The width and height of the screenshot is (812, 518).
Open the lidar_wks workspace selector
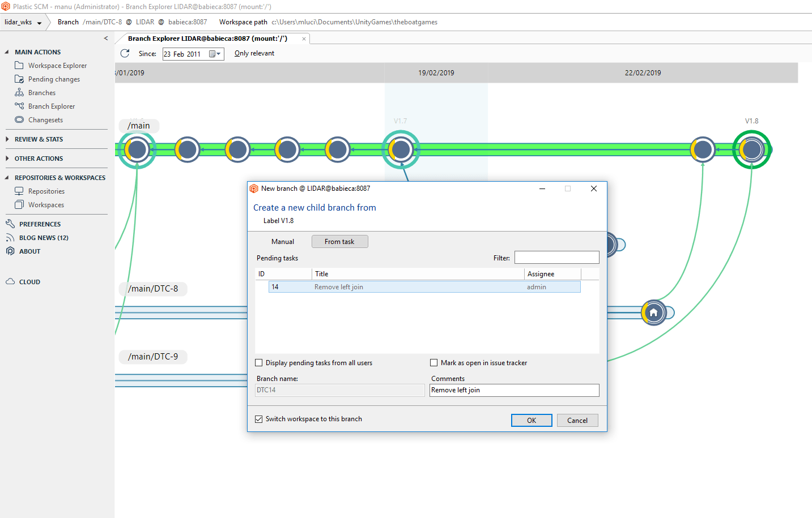(x=22, y=22)
